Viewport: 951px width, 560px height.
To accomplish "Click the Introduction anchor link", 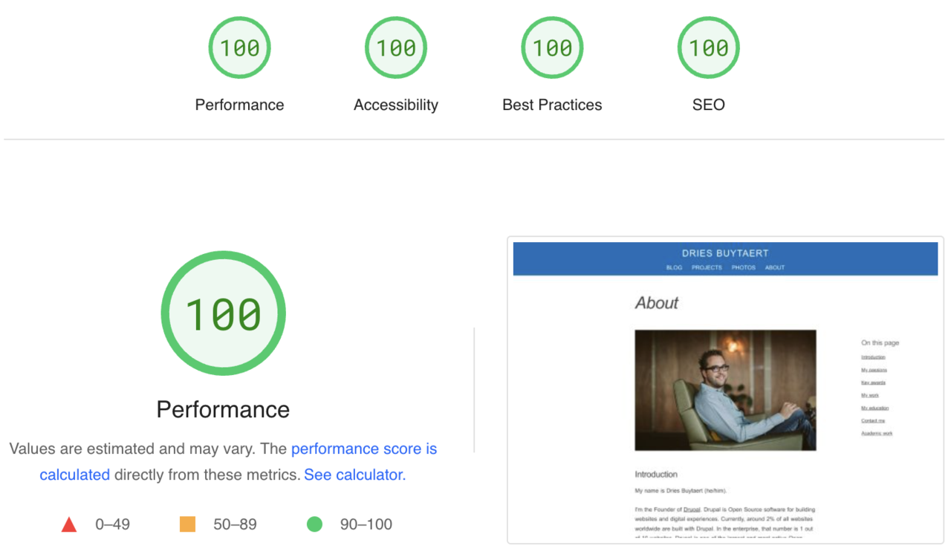I will click(874, 356).
